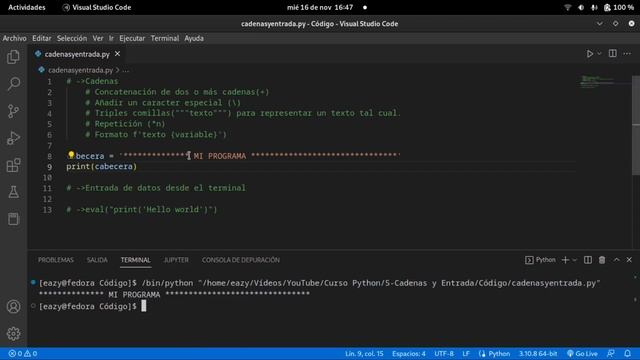
Task: Open the Ir menu
Action: tap(111, 38)
